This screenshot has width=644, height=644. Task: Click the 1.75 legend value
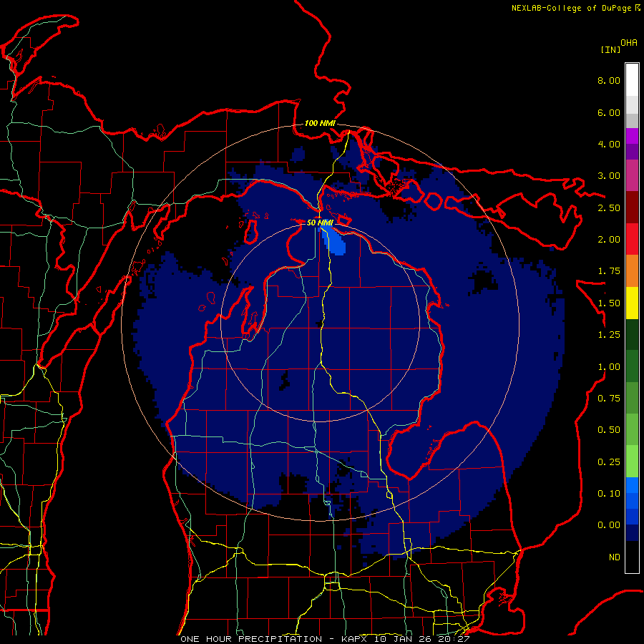click(609, 271)
